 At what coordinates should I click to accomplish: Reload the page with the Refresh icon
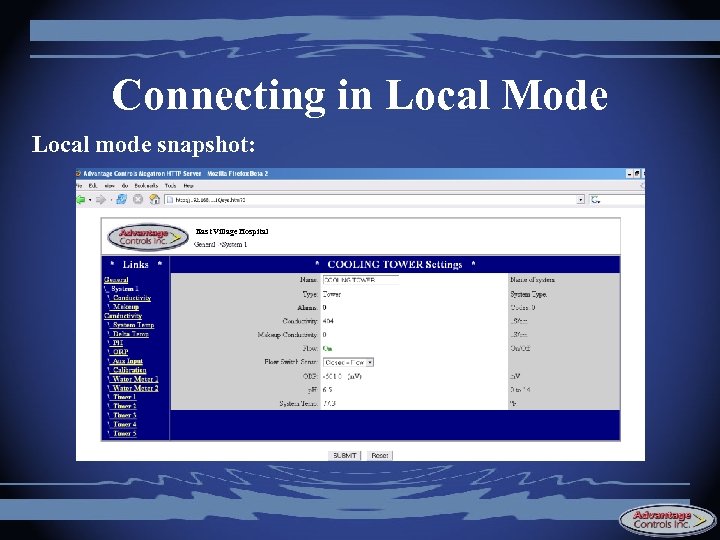[x=122, y=199]
